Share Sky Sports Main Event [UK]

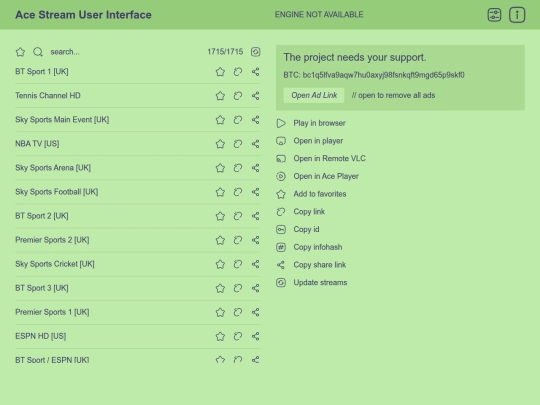256,120
